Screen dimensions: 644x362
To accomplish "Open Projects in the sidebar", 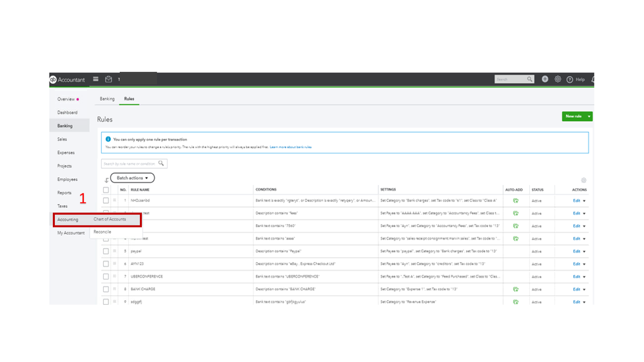I will click(x=64, y=166).
